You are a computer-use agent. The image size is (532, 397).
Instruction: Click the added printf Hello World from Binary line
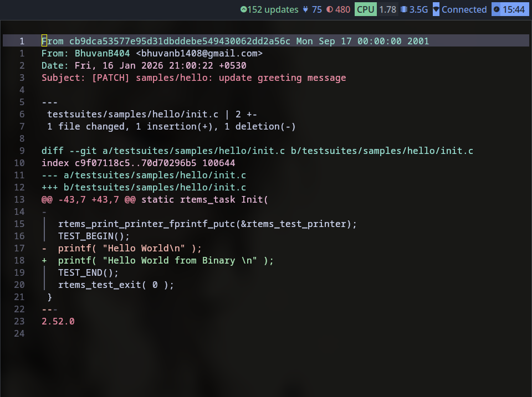[x=166, y=260]
